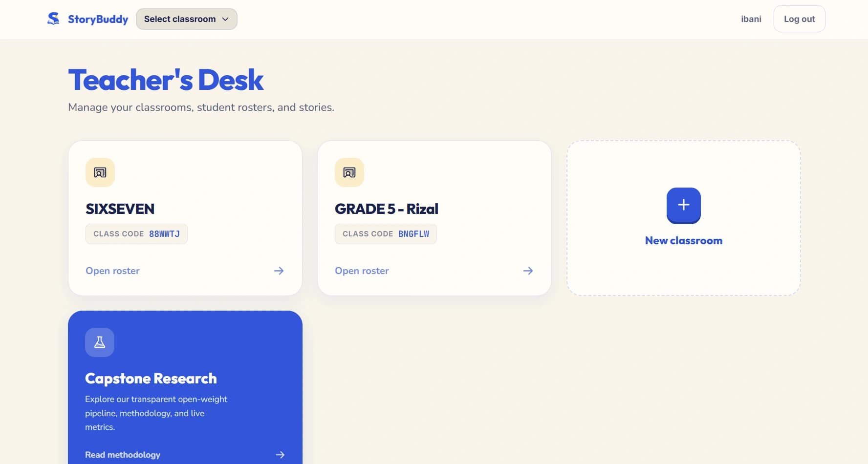Open roster for GRADE 5 - Rizal
The width and height of the screenshot is (868, 464).
362,271
